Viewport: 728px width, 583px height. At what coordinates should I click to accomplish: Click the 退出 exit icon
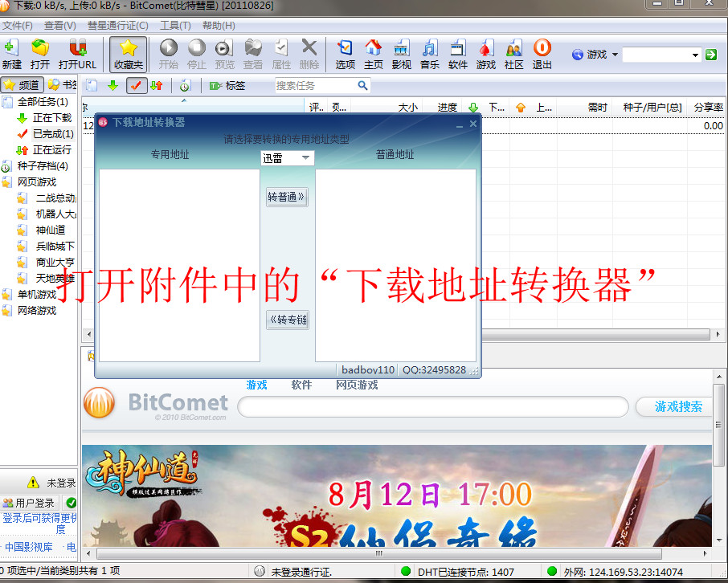click(x=542, y=54)
